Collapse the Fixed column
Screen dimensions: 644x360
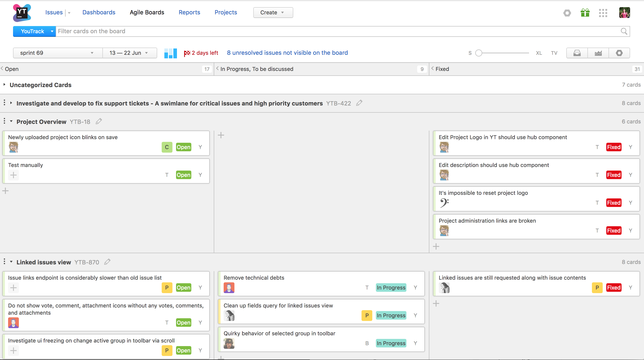coord(432,68)
